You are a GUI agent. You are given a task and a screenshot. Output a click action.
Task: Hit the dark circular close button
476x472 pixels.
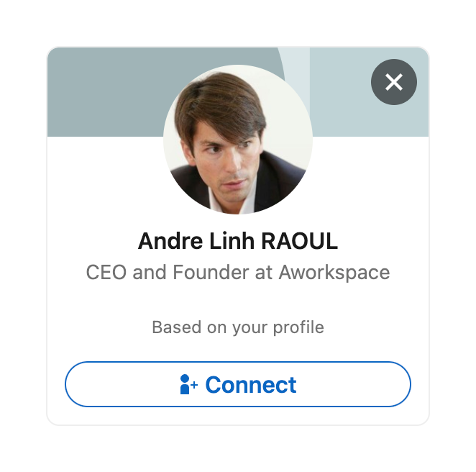(393, 83)
